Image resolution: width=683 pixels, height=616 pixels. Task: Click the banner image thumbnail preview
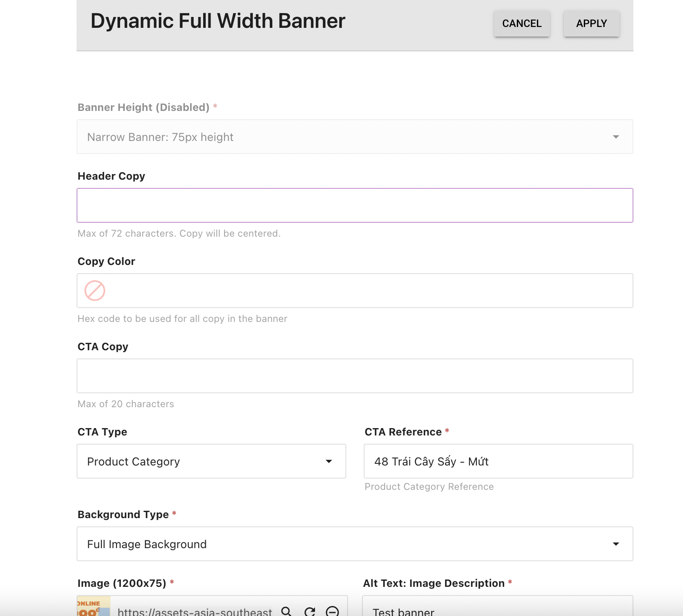coord(94,608)
